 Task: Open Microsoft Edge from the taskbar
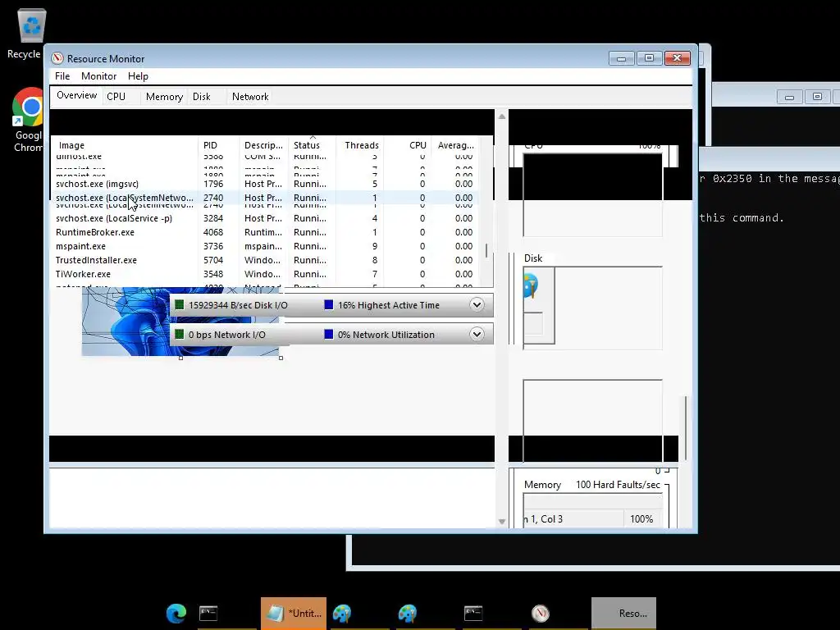click(176, 613)
